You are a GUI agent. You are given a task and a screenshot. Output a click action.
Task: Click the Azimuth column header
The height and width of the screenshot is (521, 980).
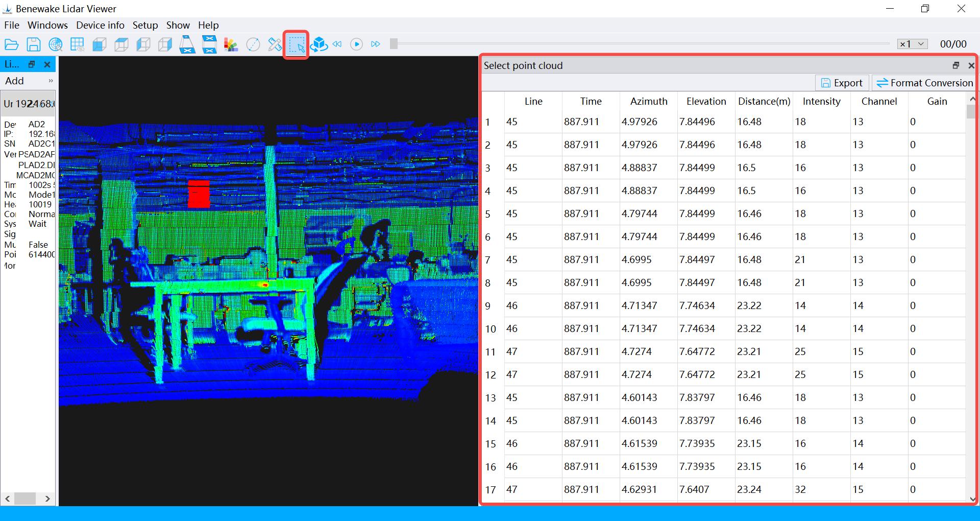point(649,101)
